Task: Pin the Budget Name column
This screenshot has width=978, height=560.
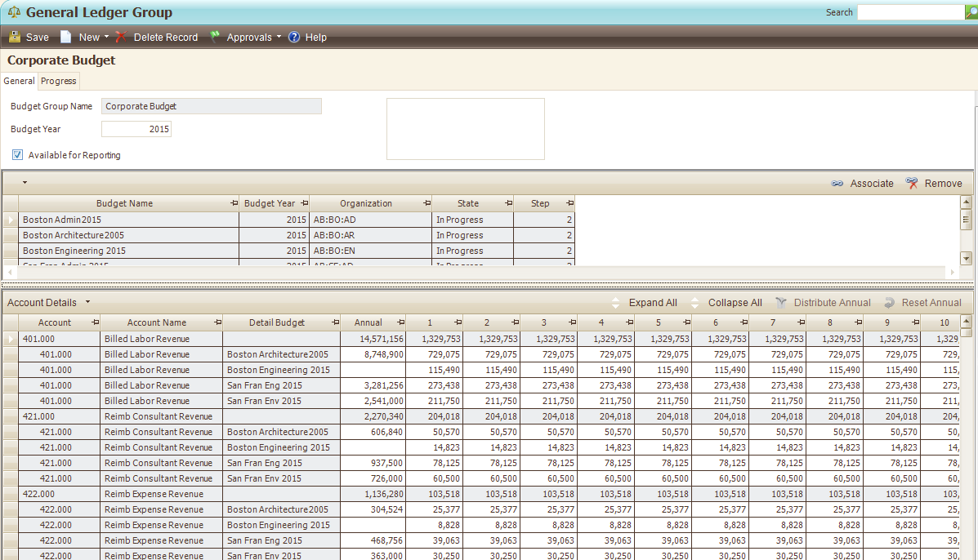Action: pyautogui.click(x=234, y=203)
